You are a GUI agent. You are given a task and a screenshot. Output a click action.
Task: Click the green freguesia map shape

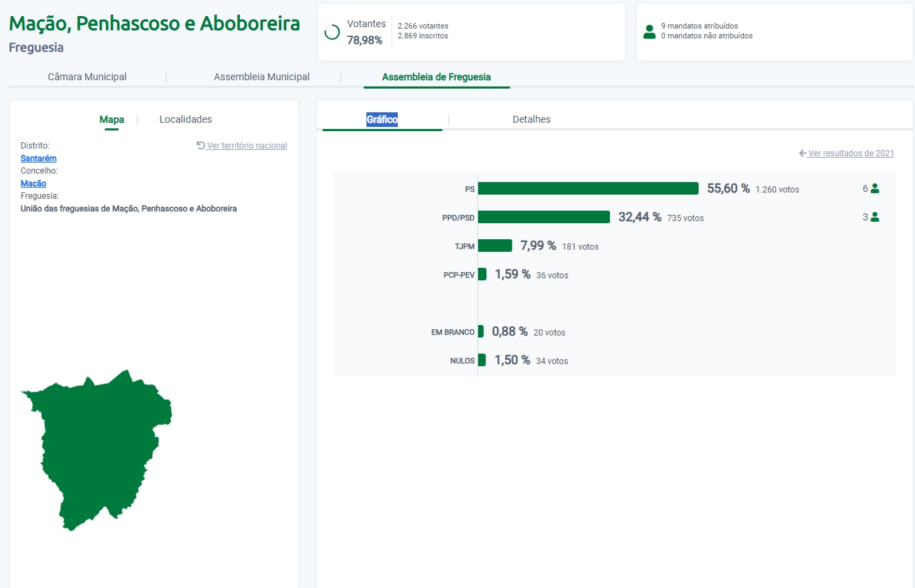(x=98, y=446)
